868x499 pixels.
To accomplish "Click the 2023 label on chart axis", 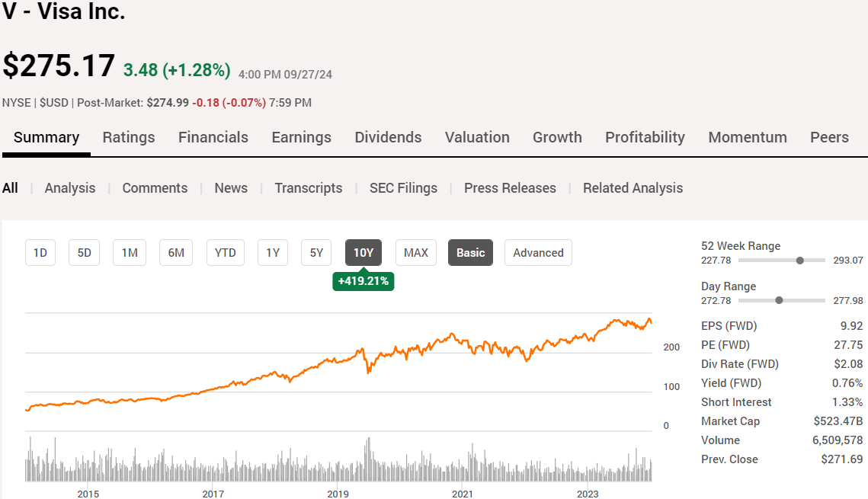I will coord(588,494).
